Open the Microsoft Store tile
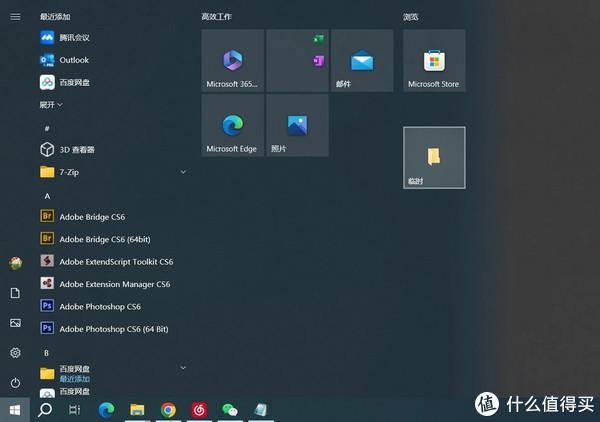This screenshot has height=422, width=600. 434,60
